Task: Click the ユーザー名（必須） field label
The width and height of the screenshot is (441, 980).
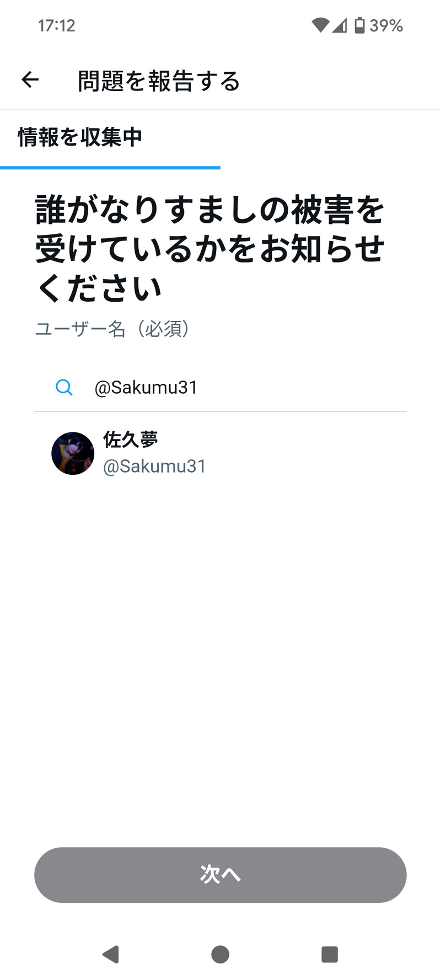Action: [113, 329]
